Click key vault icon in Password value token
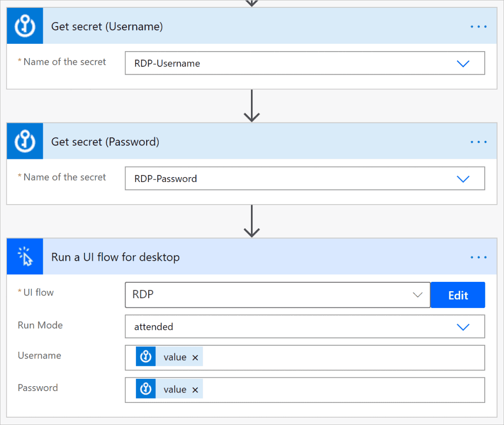The height and width of the screenshot is (425, 504). tap(146, 389)
